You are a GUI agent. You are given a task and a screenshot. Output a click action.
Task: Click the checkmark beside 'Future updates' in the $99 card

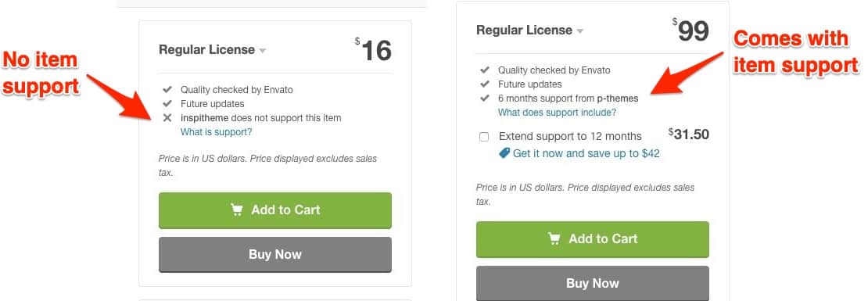pyautogui.click(x=485, y=84)
